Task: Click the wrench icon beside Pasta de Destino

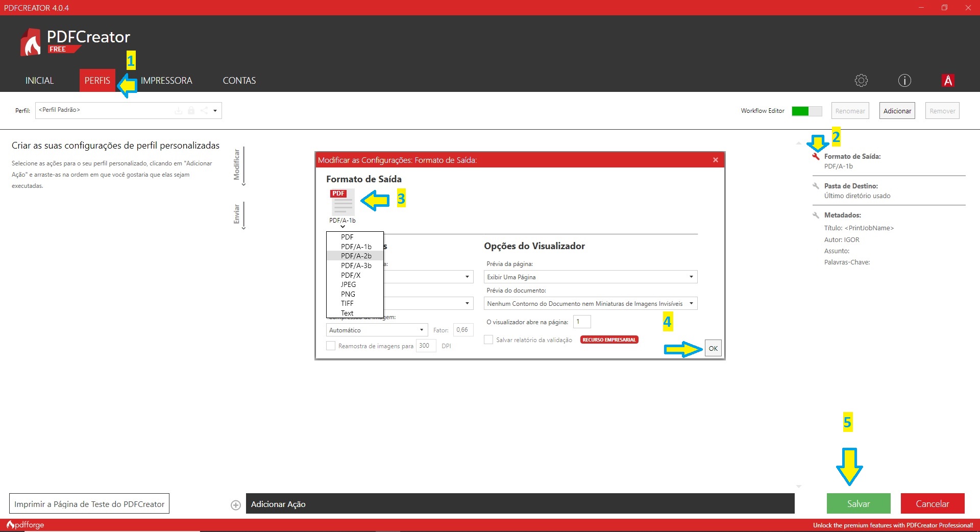Action: tap(816, 186)
